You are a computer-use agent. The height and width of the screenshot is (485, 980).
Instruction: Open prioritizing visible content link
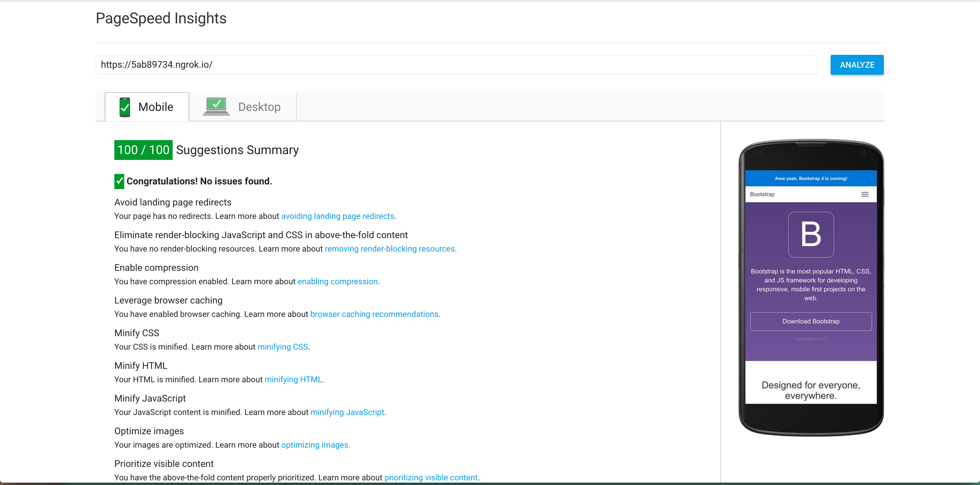point(431,478)
